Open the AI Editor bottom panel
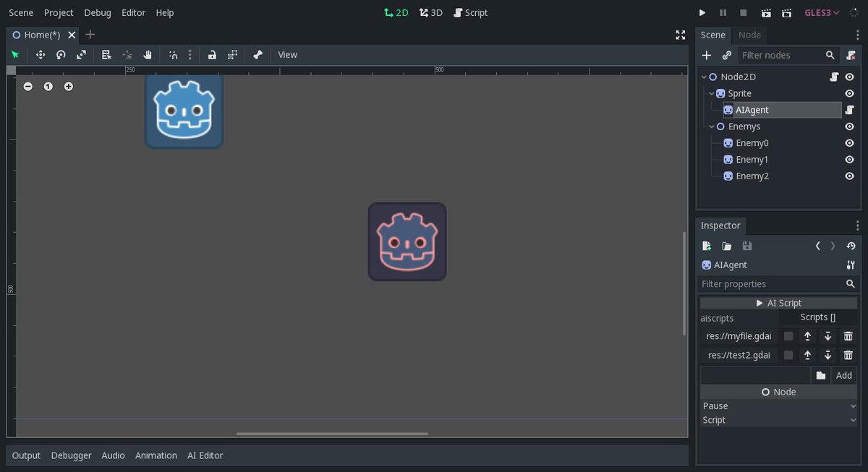 pyautogui.click(x=205, y=455)
